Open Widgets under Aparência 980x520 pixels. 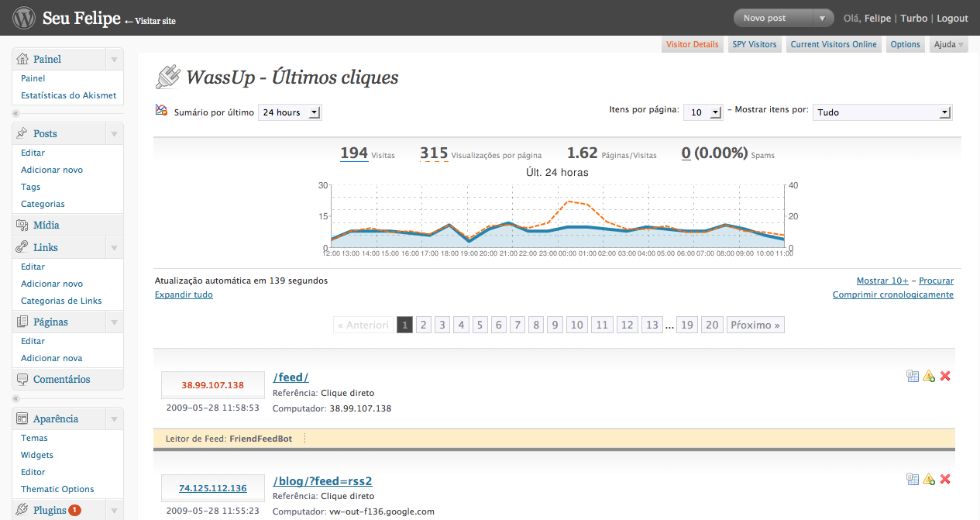(37, 455)
